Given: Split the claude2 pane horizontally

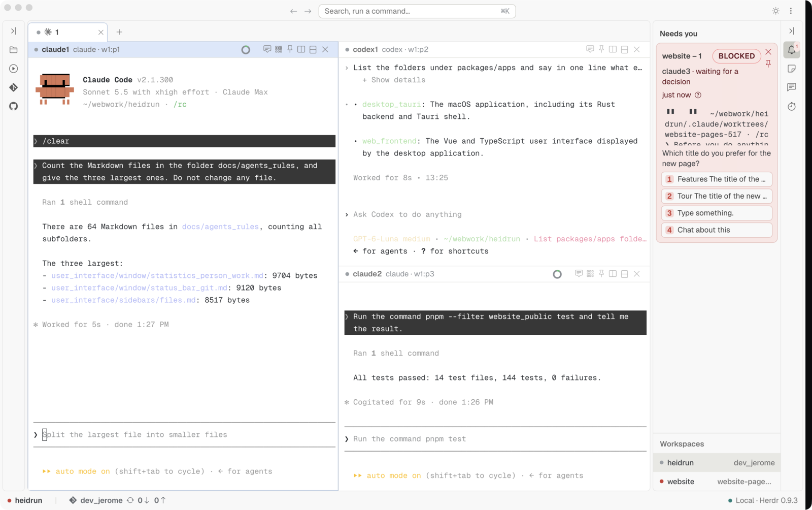Looking at the screenshot, I should (625, 274).
